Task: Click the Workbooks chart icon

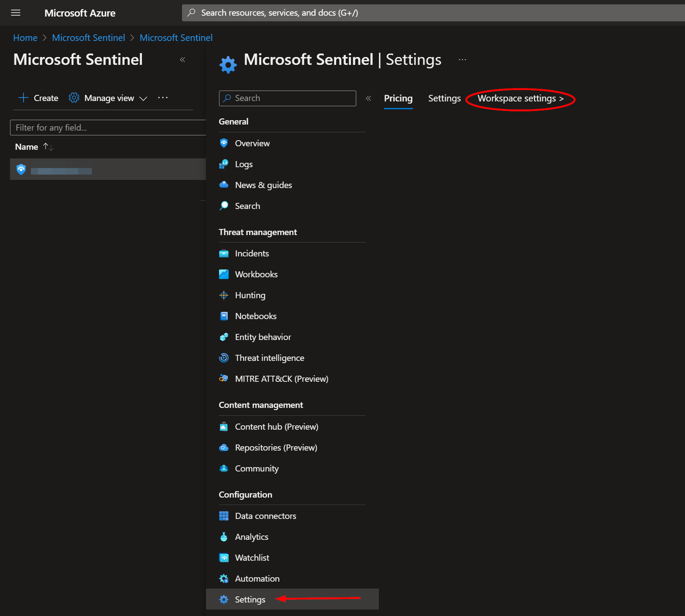Action: coord(224,274)
